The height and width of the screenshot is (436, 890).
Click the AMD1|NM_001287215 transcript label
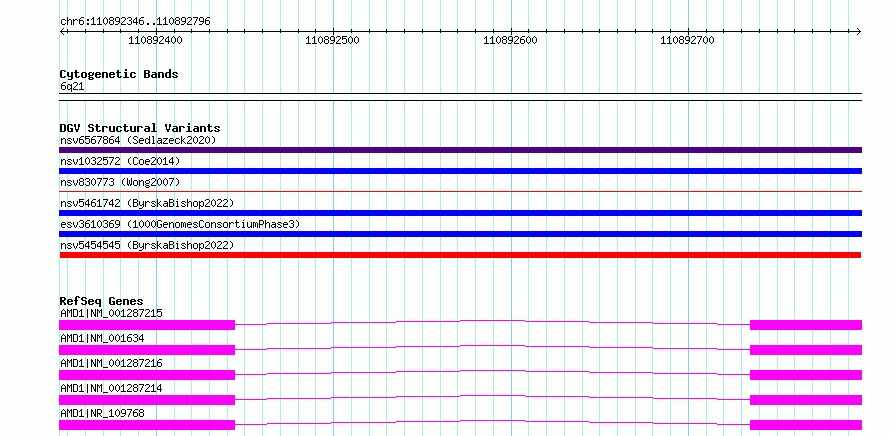tap(111, 313)
